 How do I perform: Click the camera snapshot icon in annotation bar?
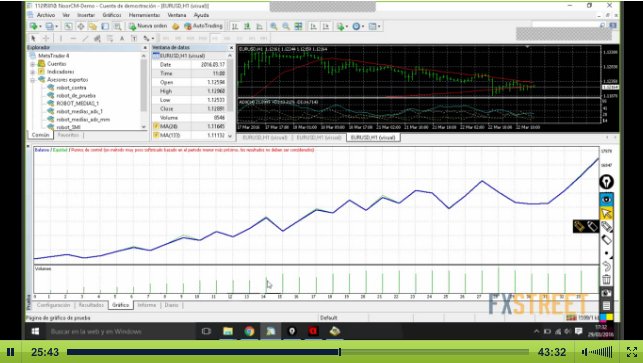click(x=606, y=293)
